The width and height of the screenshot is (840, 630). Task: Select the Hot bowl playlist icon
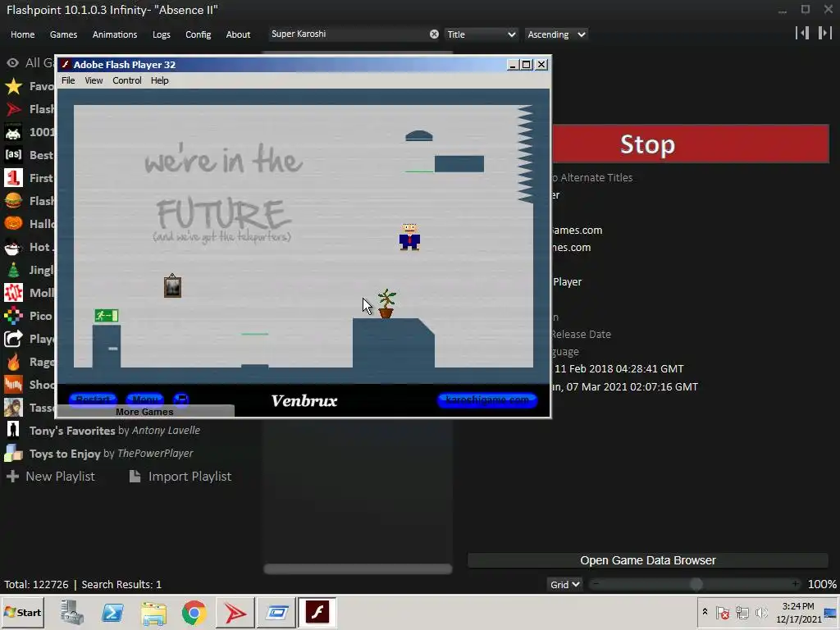tap(13, 247)
